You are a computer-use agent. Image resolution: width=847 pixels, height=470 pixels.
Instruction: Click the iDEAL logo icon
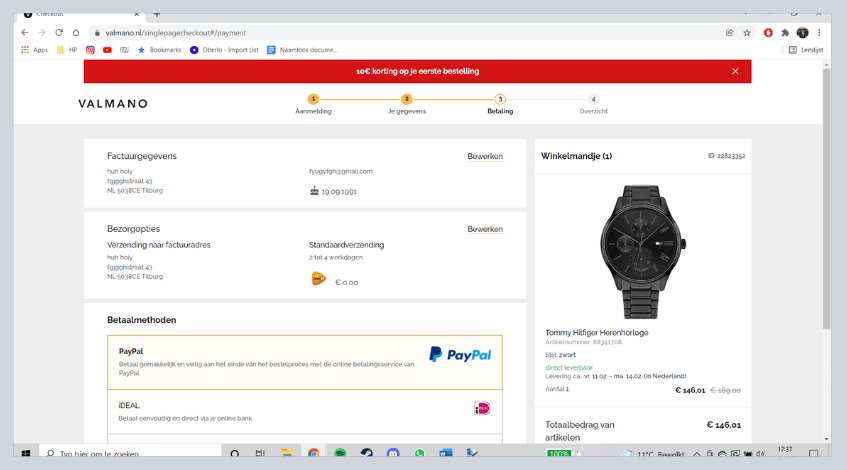[482, 408]
